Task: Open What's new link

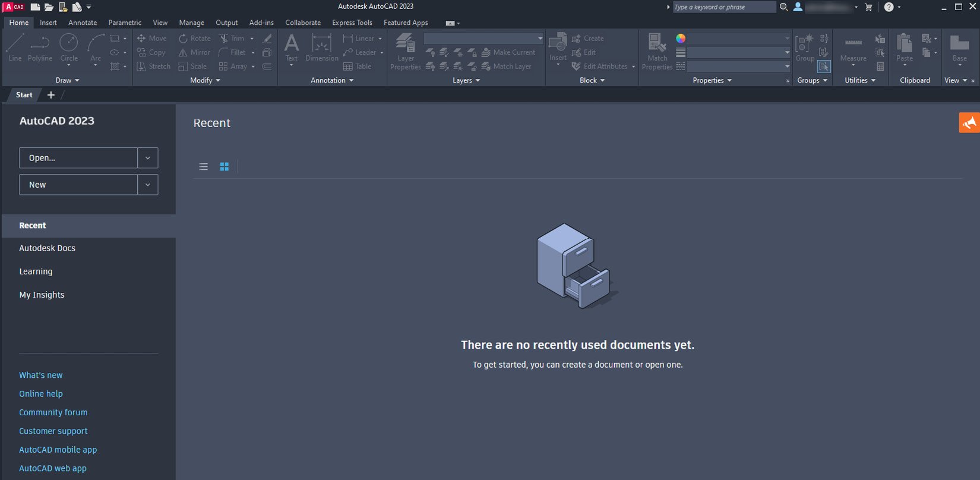Action: coord(40,375)
